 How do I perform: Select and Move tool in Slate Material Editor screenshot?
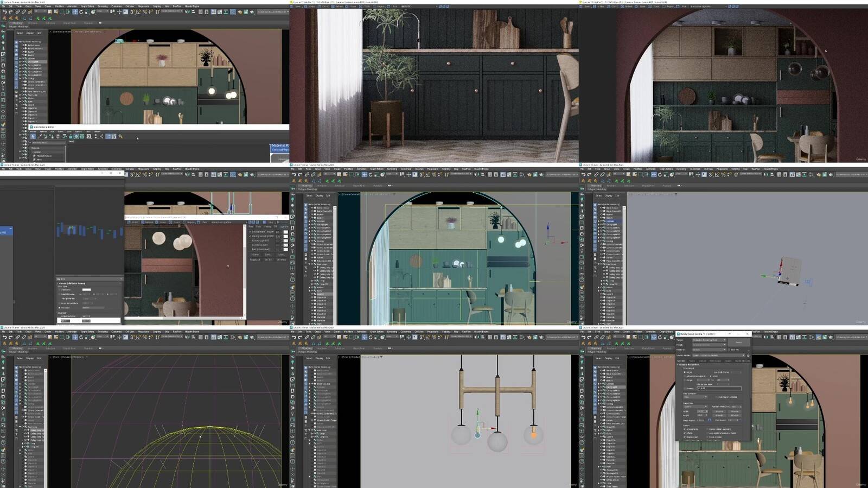tap(75, 11)
